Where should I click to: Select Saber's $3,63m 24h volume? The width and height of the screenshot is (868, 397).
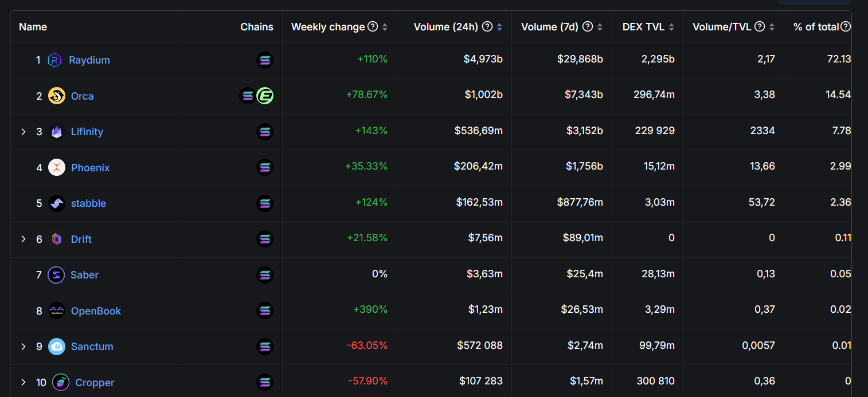coord(486,274)
